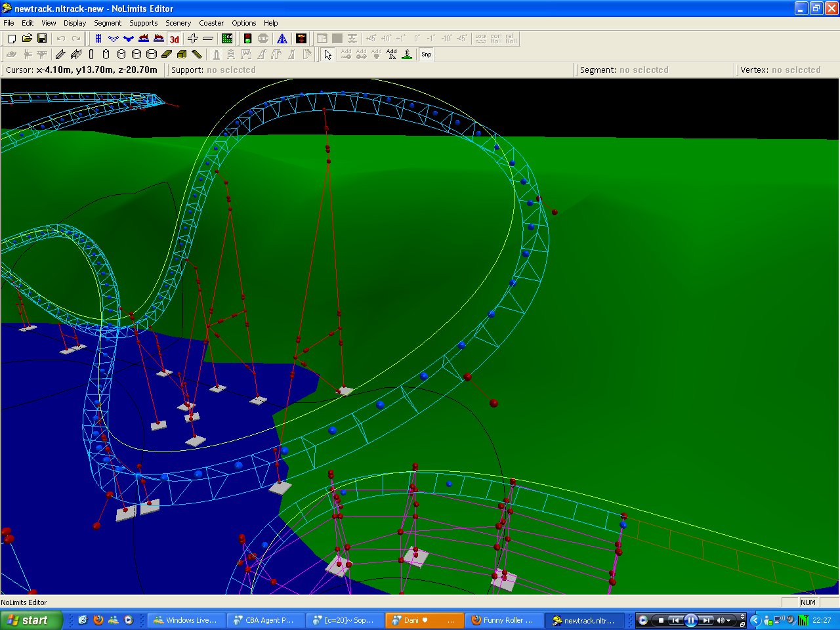Save the track with the floppy icon
This screenshot has width=840, height=630.
pyautogui.click(x=42, y=39)
